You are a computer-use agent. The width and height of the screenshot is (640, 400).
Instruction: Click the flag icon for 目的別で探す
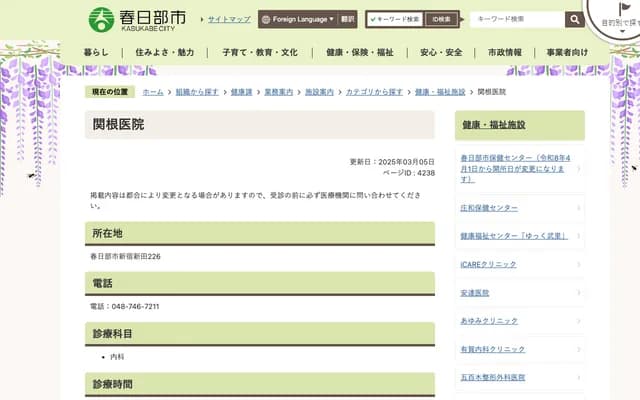coord(625,11)
